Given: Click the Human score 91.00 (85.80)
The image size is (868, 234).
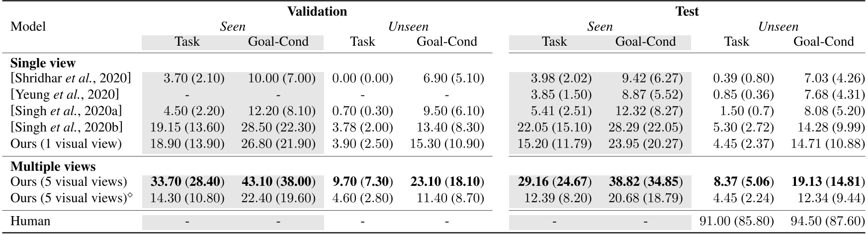Looking at the screenshot, I should [737, 221].
